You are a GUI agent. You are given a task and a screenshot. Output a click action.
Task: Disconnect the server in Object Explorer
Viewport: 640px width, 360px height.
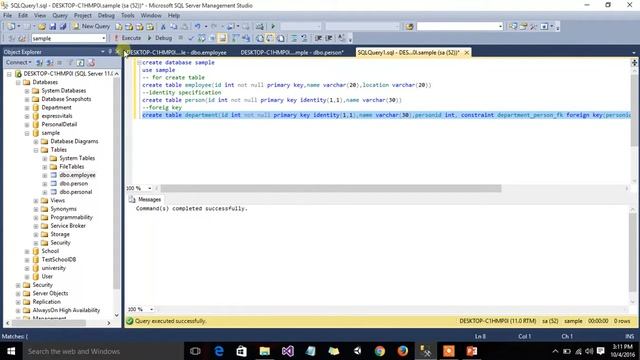click(49, 62)
